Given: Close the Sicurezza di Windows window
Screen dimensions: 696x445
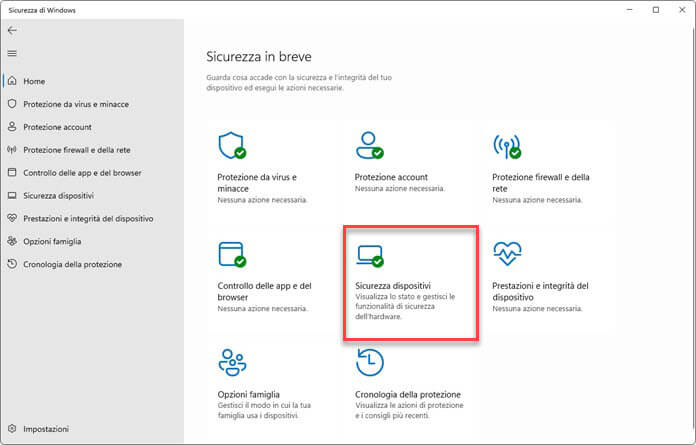Looking at the screenshot, I should coord(682,10).
